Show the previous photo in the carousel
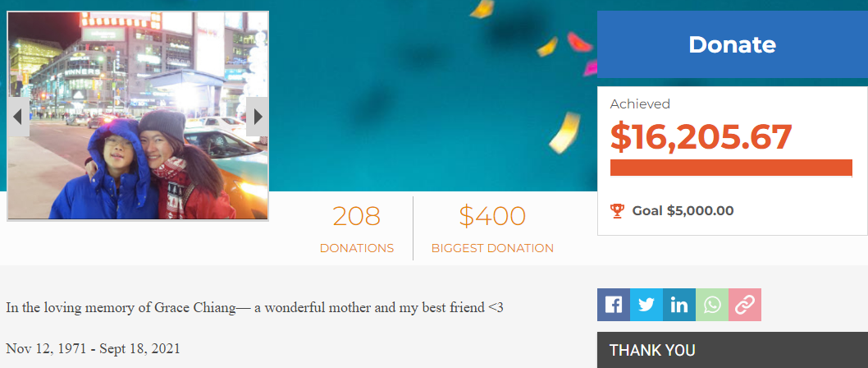Viewport: 868px width, 368px height. tap(18, 117)
